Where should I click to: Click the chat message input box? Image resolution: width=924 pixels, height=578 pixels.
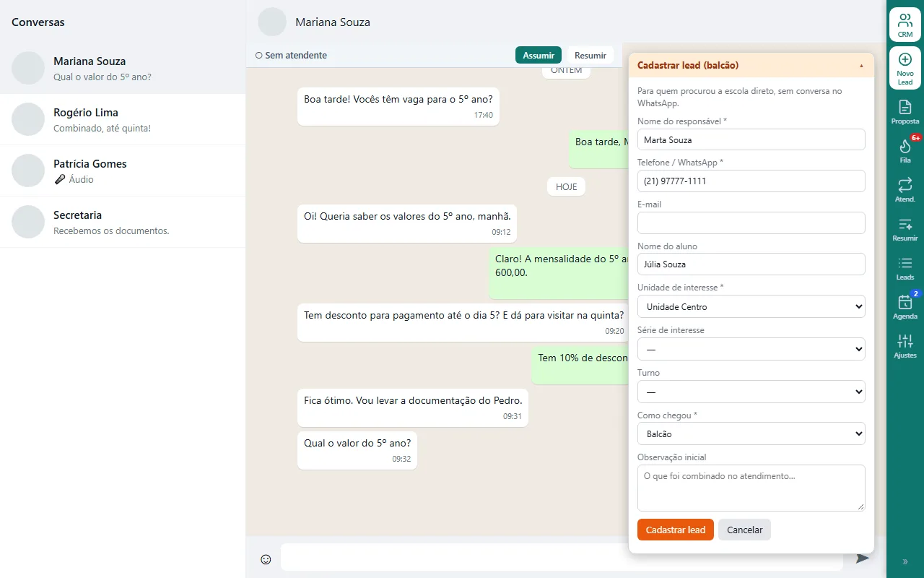click(x=562, y=557)
